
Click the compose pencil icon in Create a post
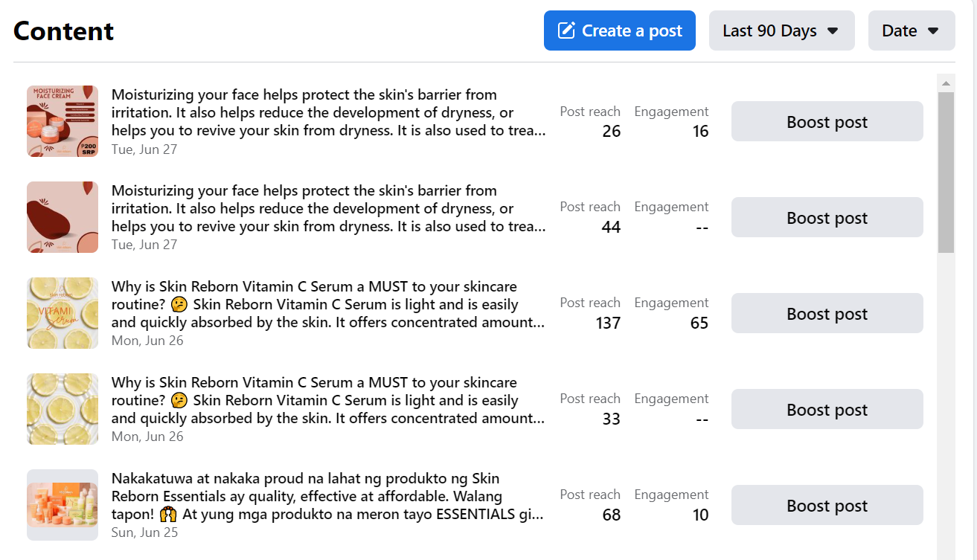click(566, 30)
